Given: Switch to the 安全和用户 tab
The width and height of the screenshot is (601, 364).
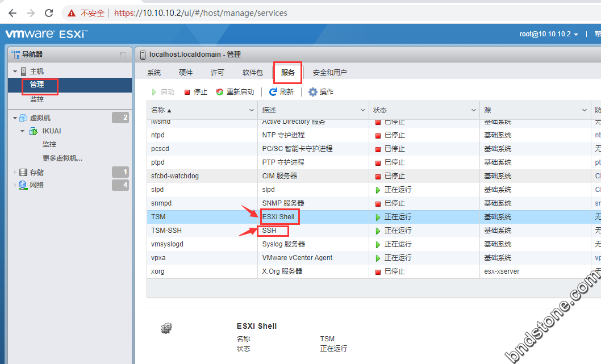Looking at the screenshot, I should coord(329,73).
